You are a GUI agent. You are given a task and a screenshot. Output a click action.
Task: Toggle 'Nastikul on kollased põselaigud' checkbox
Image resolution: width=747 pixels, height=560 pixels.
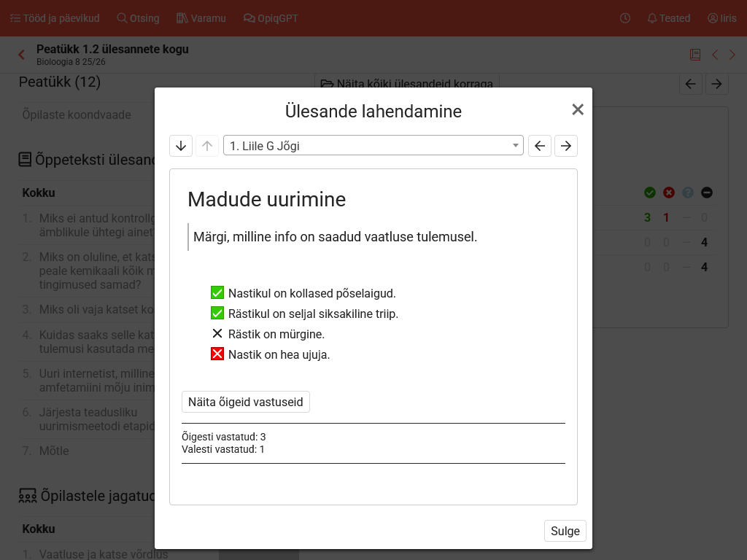pyautogui.click(x=217, y=293)
